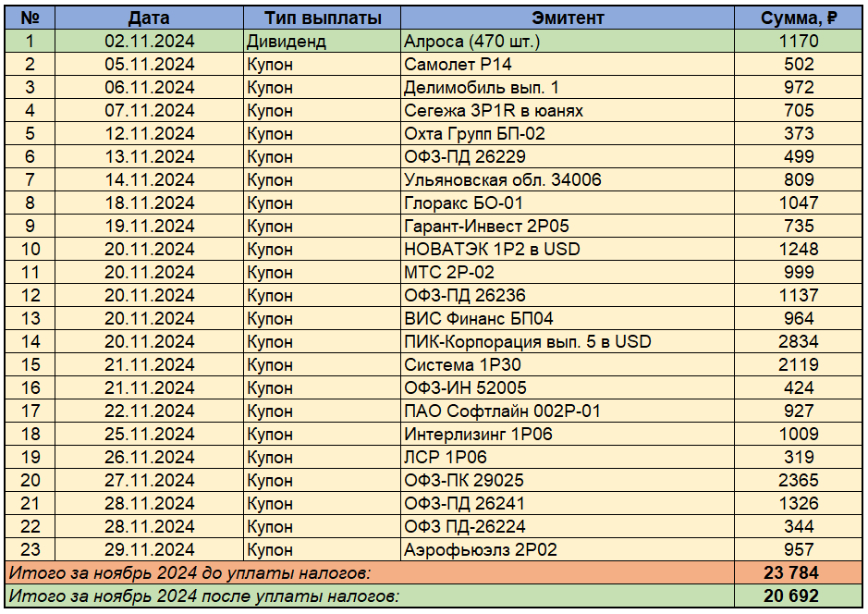Click the date cell 02.11.2024
The image size is (868, 614).
coord(149,41)
